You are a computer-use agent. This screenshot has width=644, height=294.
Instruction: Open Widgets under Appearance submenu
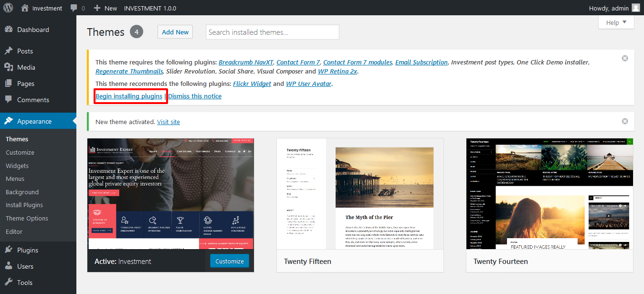[x=17, y=166]
